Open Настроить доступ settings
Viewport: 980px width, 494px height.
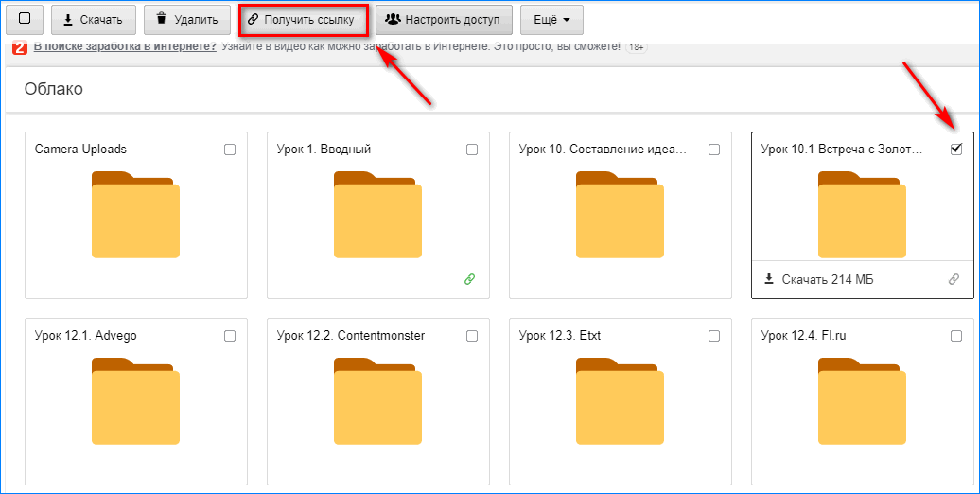coord(444,19)
